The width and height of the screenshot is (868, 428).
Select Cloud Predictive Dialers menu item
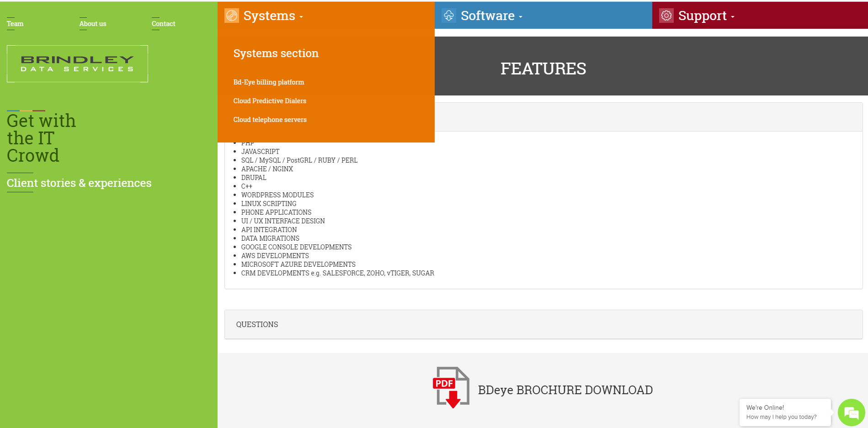270,101
